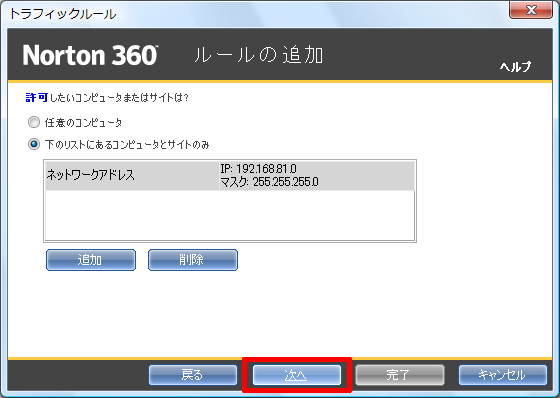Click the blue 許可 text in the question
Viewport: 560px width, 398px height.
point(36,97)
